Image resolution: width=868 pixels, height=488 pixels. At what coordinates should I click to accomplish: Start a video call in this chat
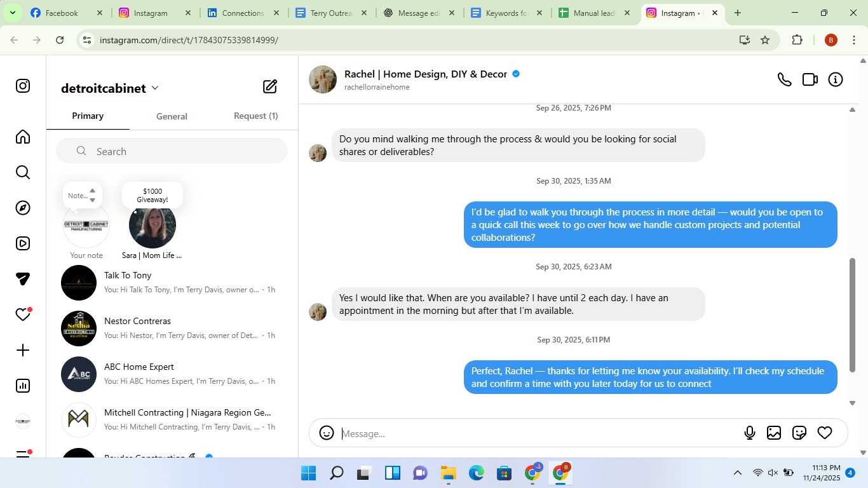[x=810, y=79]
